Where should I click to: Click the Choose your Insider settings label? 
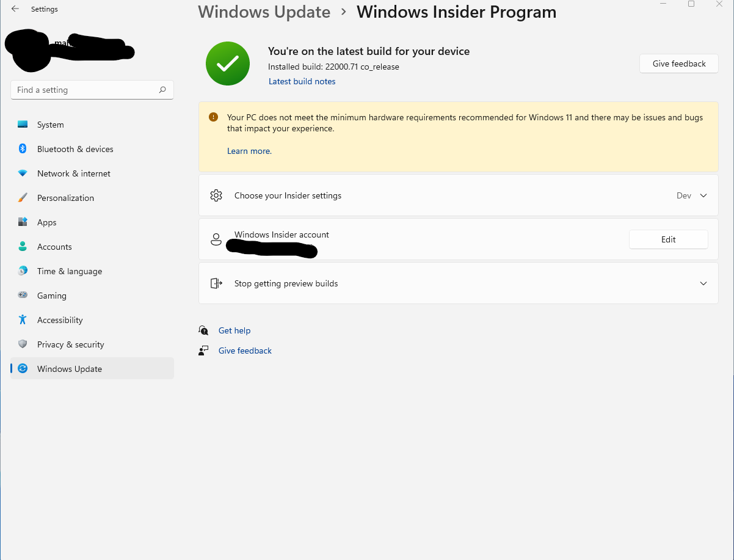(288, 195)
